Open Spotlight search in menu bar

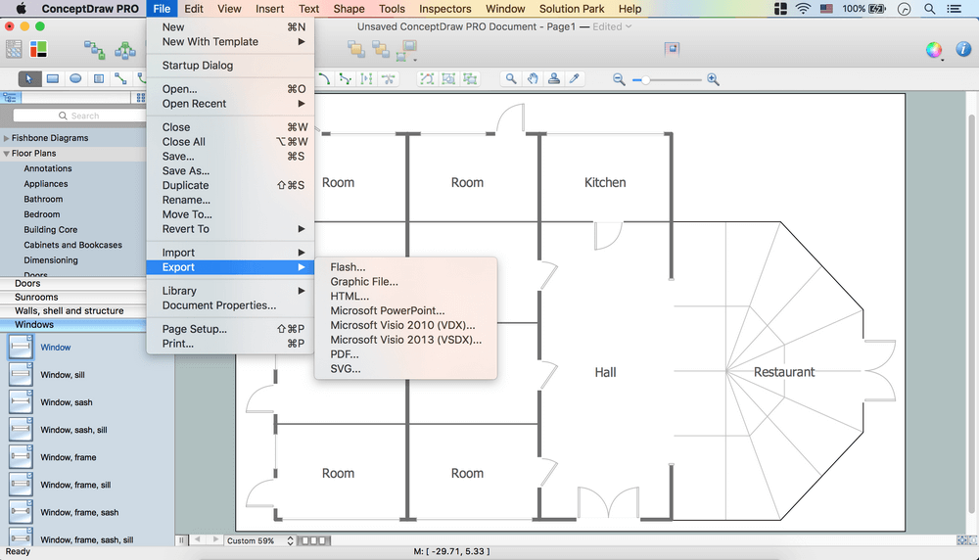[930, 9]
